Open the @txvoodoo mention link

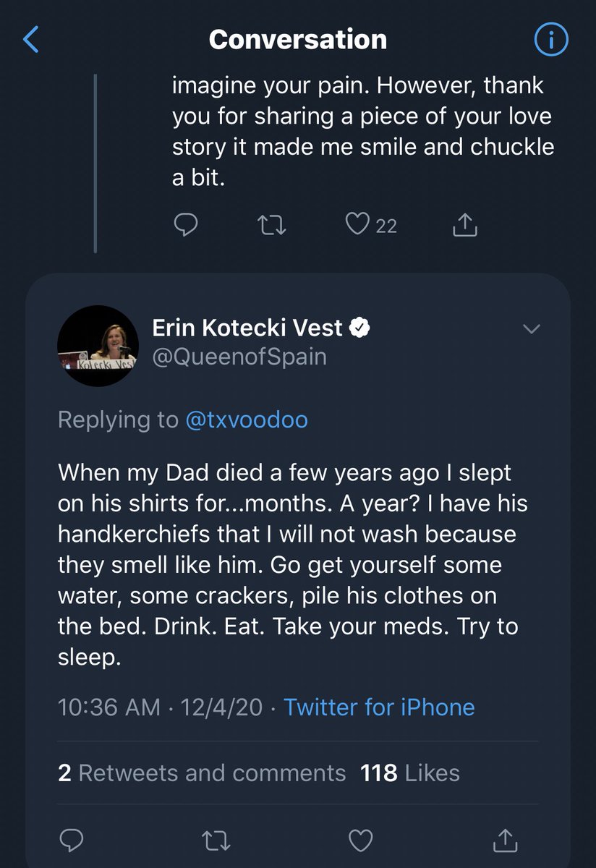[247, 420]
